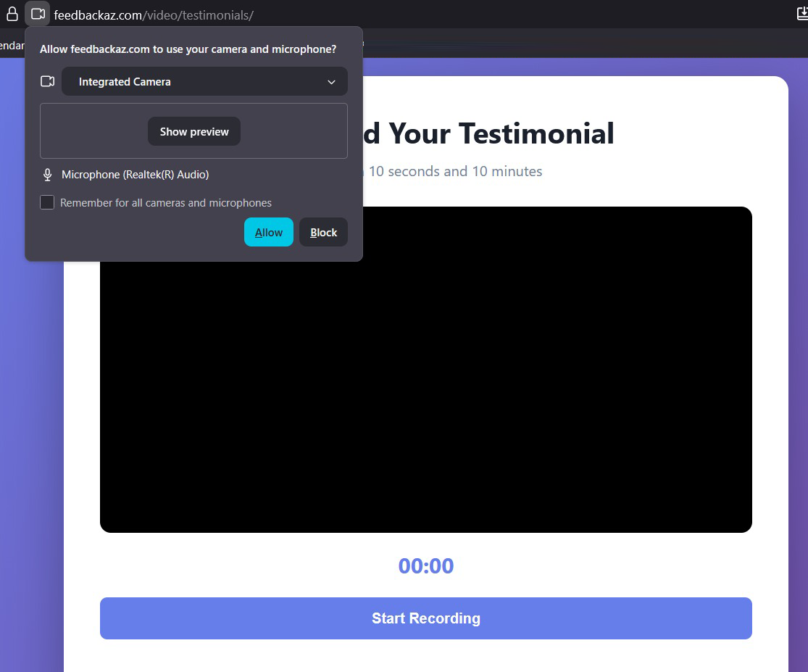Open the Microphone (Realtek Audio) device entry
808x672 pixels.
[x=136, y=174]
